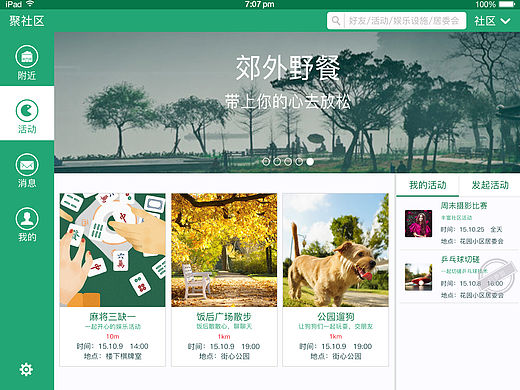Tap the 10m distance under 麻将三缺一

tap(113, 336)
